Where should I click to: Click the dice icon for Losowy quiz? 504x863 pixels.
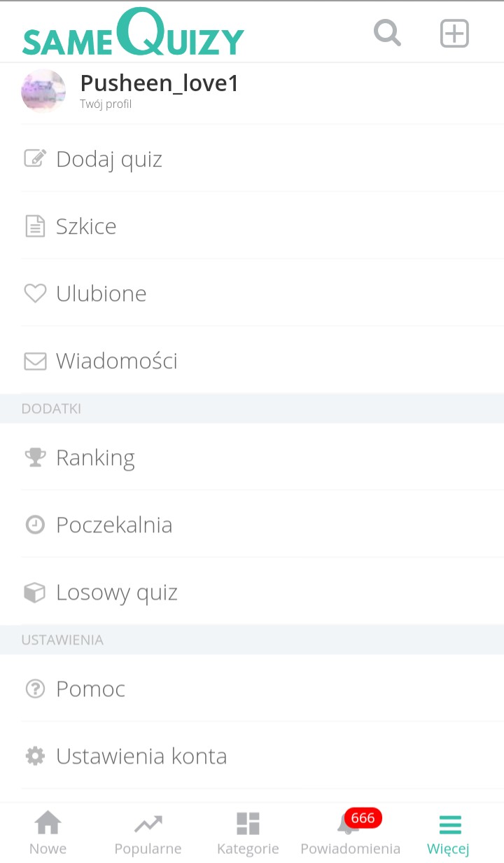pyautogui.click(x=35, y=593)
